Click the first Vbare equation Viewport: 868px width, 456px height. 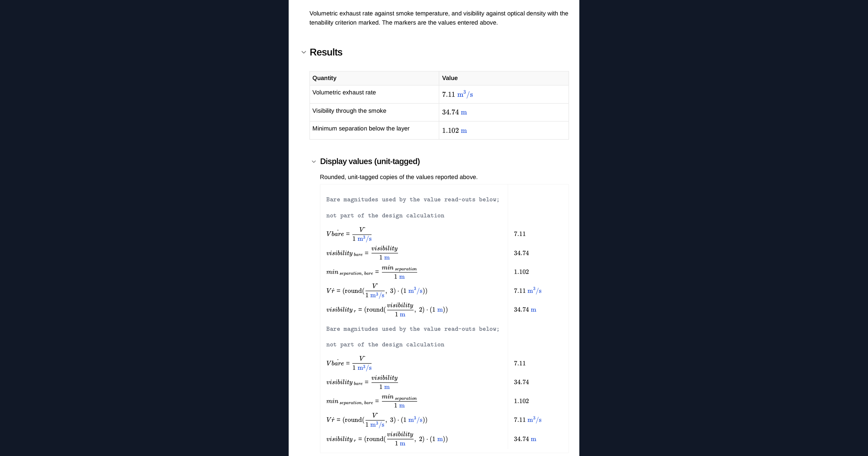coord(349,234)
